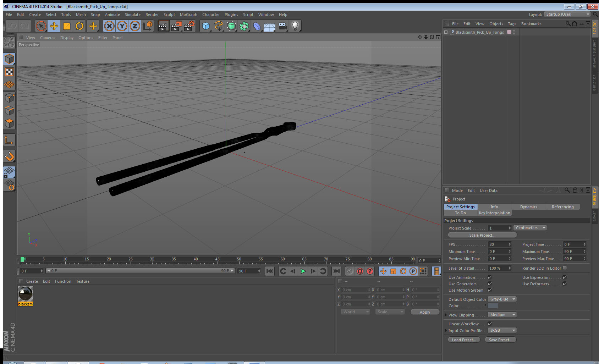Image resolution: width=599 pixels, height=364 pixels.
Task: Click the coordinate system icon
Action: point(148,26)
